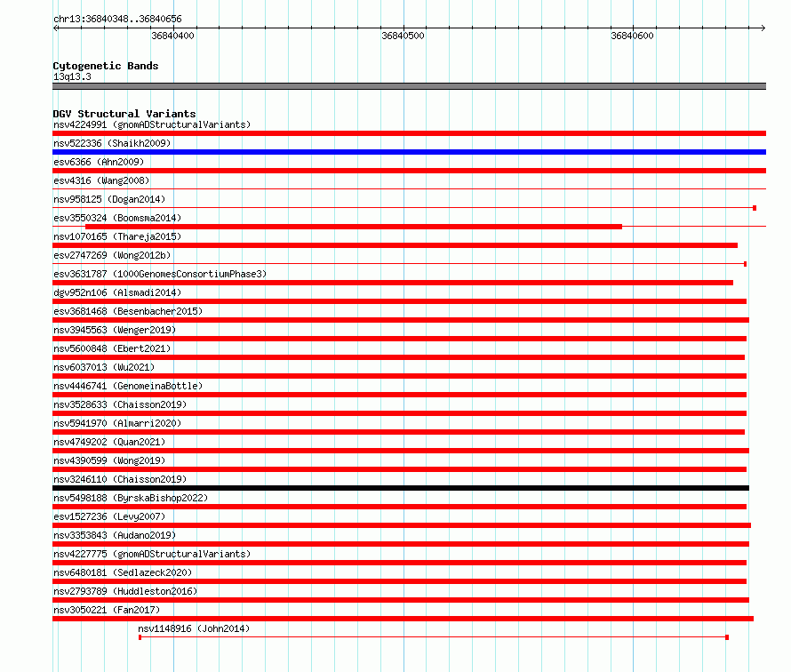
Task: Select the Cytogenetic Bands track heading
Action: pos(106,66)
